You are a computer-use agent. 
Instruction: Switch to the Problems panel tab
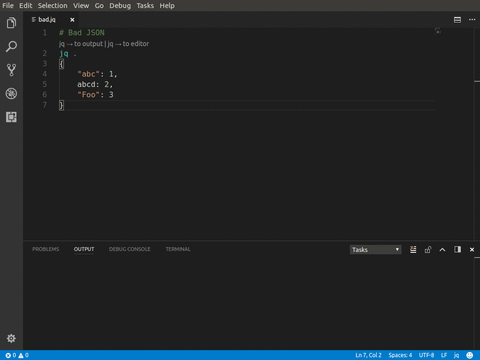(x=46, y=249)
